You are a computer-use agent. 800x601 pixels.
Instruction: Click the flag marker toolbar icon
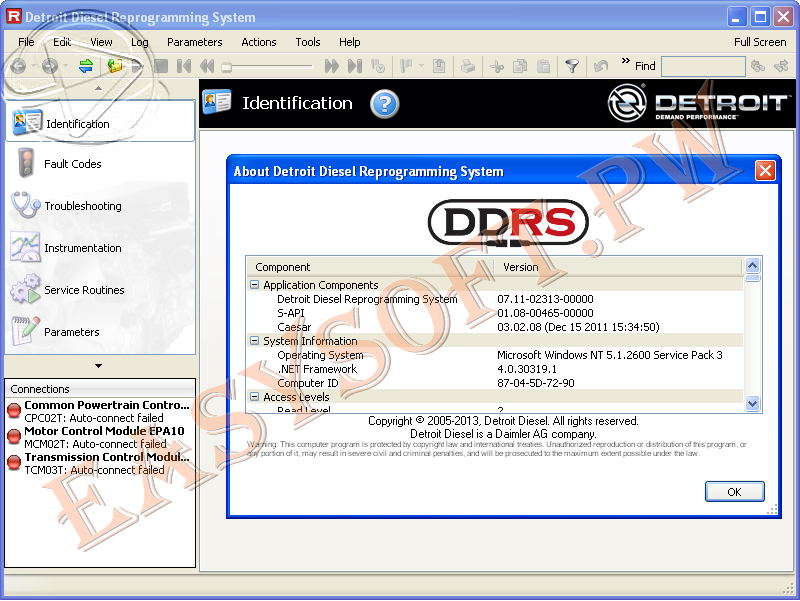(407, 66)
